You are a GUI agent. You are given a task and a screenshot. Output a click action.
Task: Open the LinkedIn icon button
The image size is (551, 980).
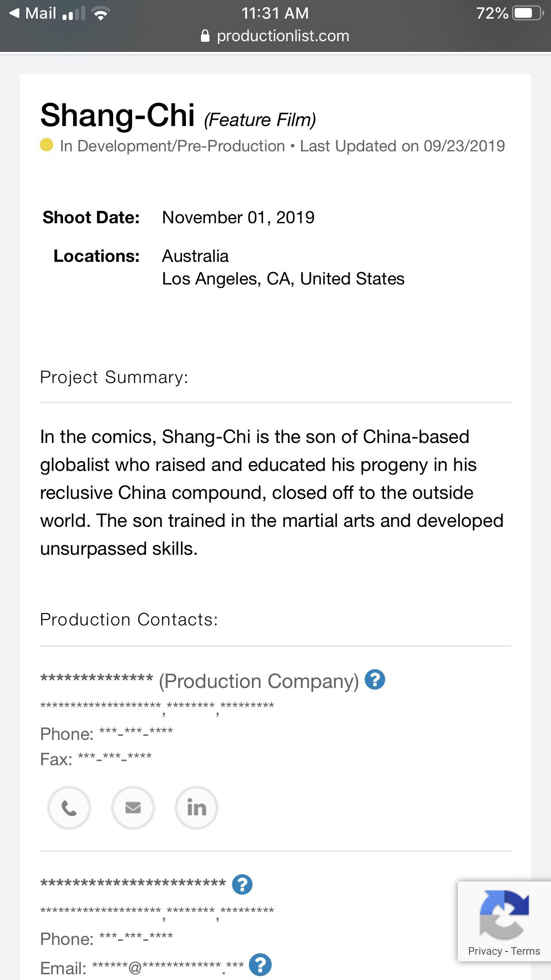197,808
